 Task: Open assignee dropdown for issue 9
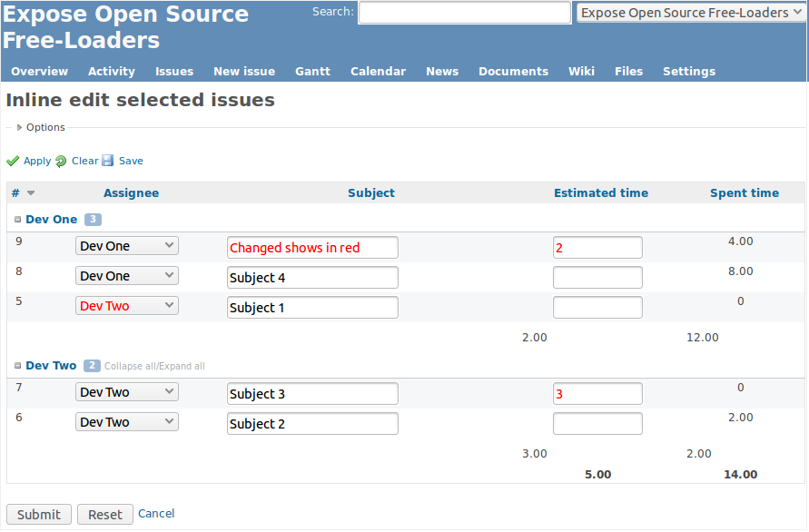[x=127, y=246]
